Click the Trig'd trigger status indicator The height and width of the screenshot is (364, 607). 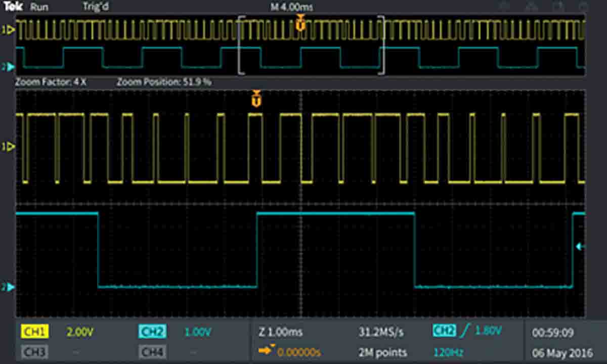point(96,7)
